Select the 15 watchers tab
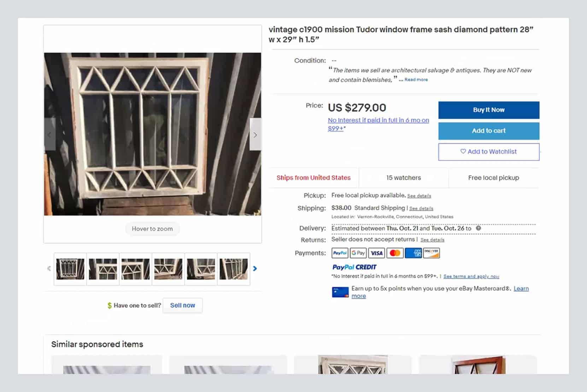587x392 pixels. (404, 178)
